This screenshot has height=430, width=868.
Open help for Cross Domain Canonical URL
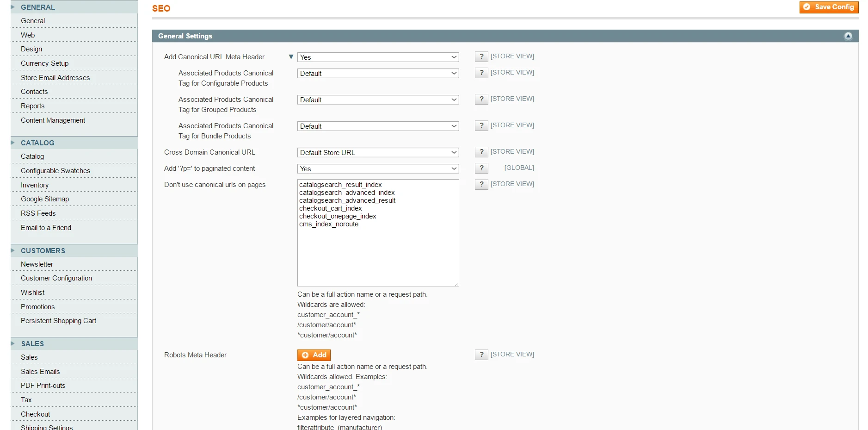pyautogui.click(x=481, y=152)
